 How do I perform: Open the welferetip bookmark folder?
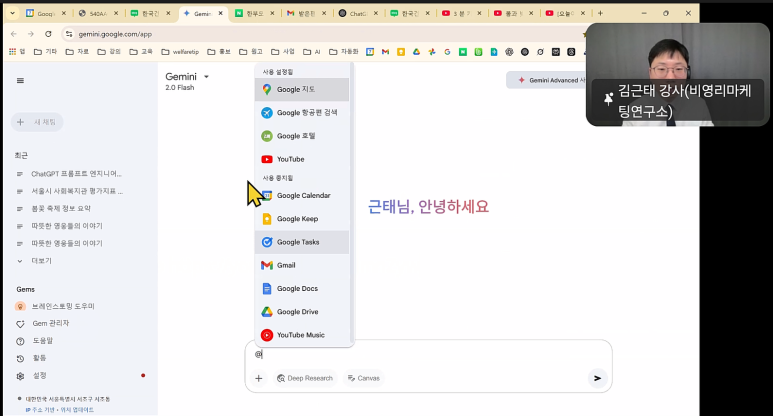pos(180,51)
